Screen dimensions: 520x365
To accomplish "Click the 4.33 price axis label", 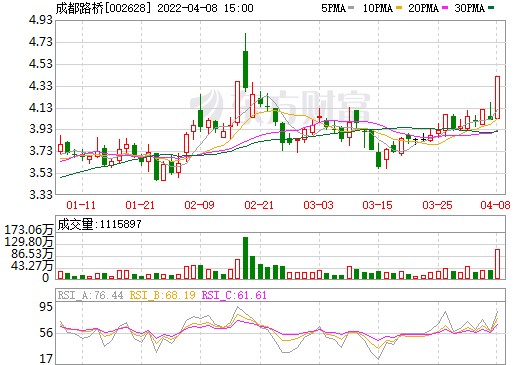I will point(41,86).
